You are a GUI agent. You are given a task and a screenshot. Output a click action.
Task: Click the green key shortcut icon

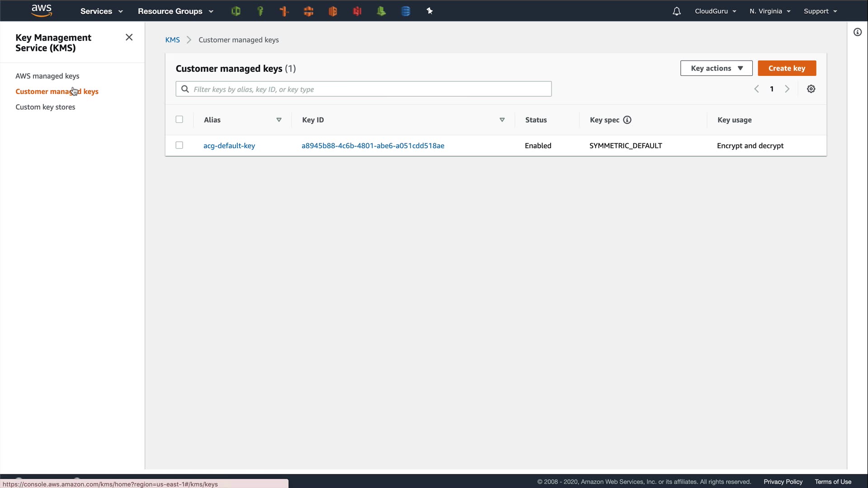pyautogui.click(x=260, y=11)
